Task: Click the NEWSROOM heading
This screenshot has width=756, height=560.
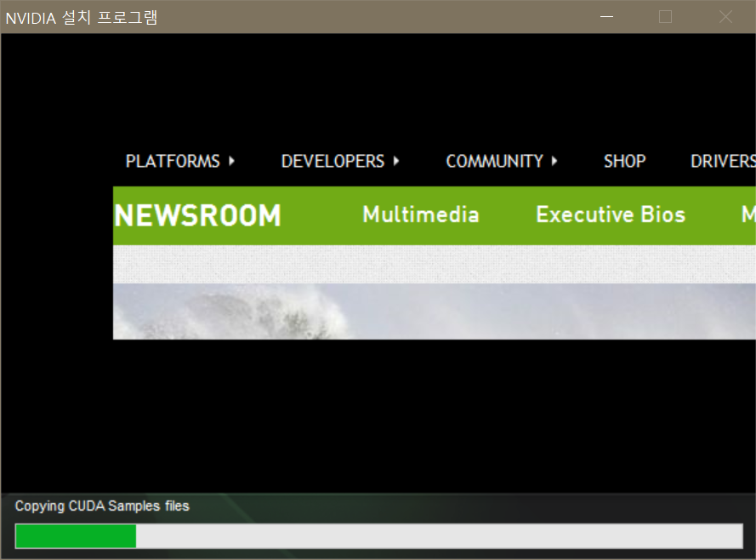Action: (197, 215)
